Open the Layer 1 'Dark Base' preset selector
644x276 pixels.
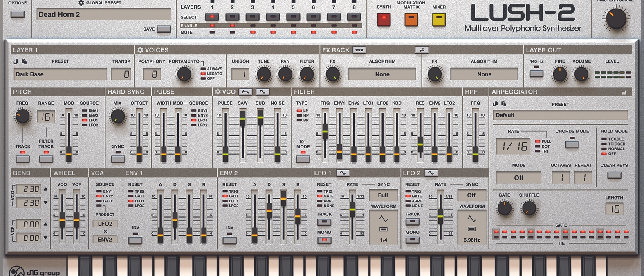60,74
